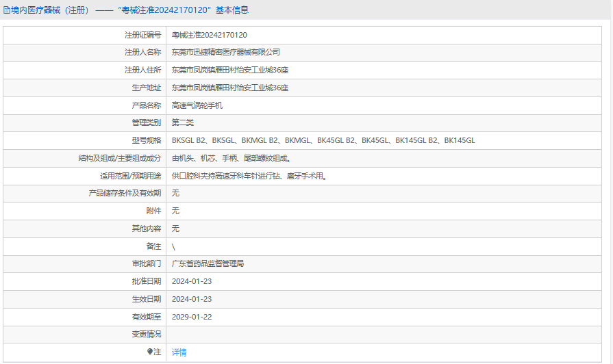Click the 注册证编号 label cell
Viewport: 613px width, 364px height.
pyautogui.click(x=85, y=35)
